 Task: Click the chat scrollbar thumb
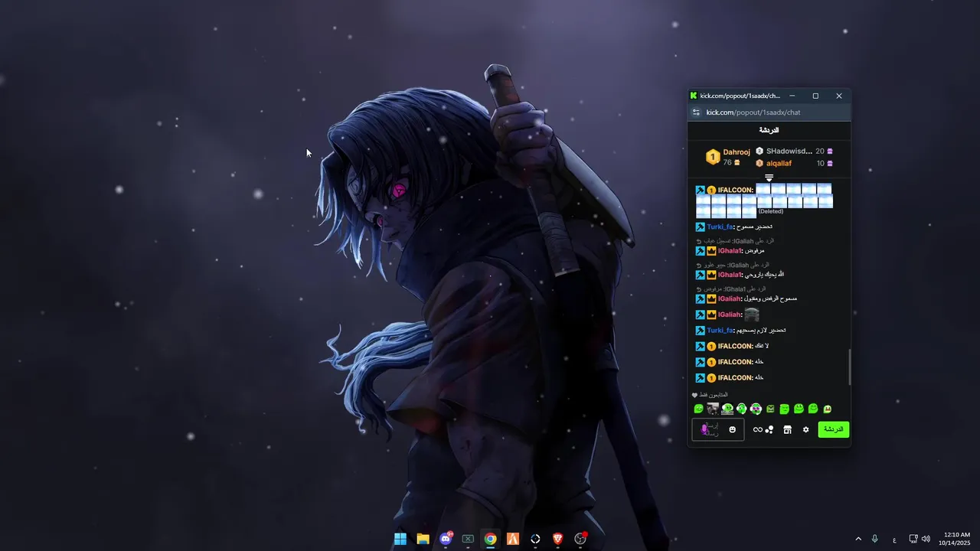point(849,367)
